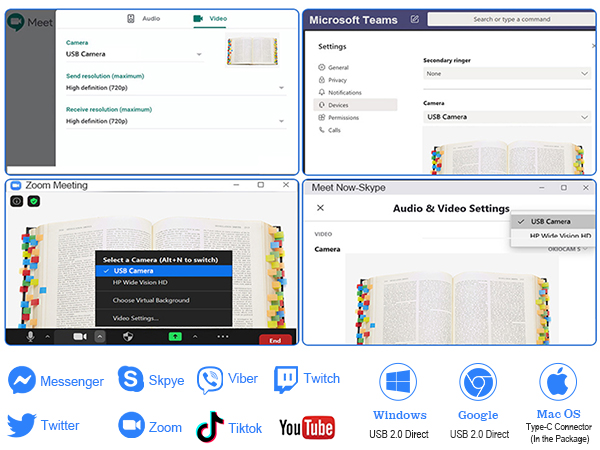This screenshot has height=450, width=600.
Task: Select HP Wide Vision HD in Zoom
Action: [142, 283]
